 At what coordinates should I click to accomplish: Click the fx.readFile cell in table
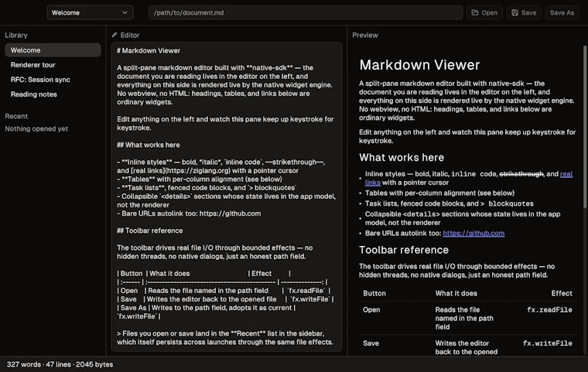(549, 310)
